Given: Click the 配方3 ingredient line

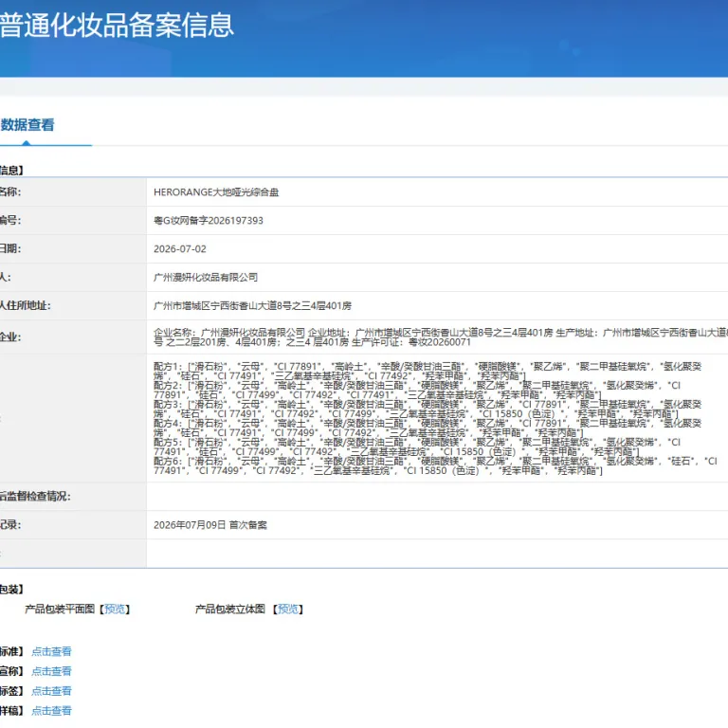Looking at the screenshot, I should click(x=428, y=409).
